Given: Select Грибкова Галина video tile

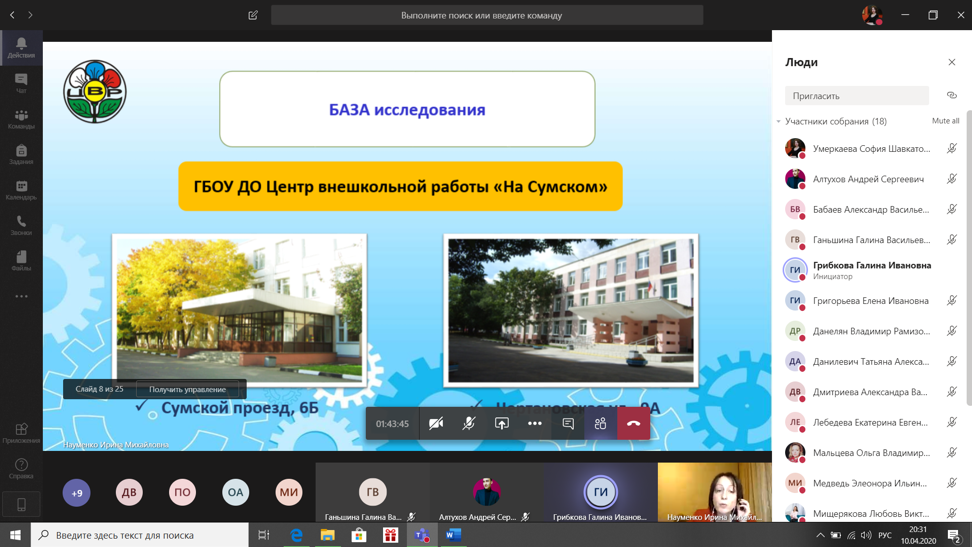Looking at the screenshot, I should point(600,492).
